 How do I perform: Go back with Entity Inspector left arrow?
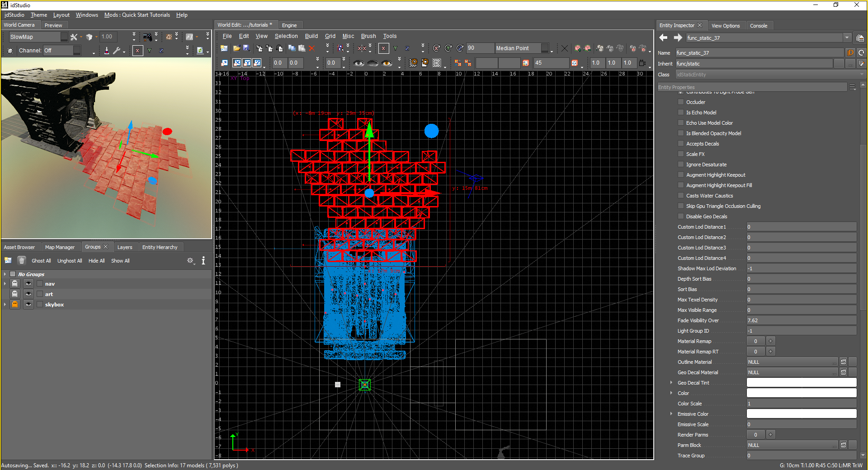[x=663, y=38]
